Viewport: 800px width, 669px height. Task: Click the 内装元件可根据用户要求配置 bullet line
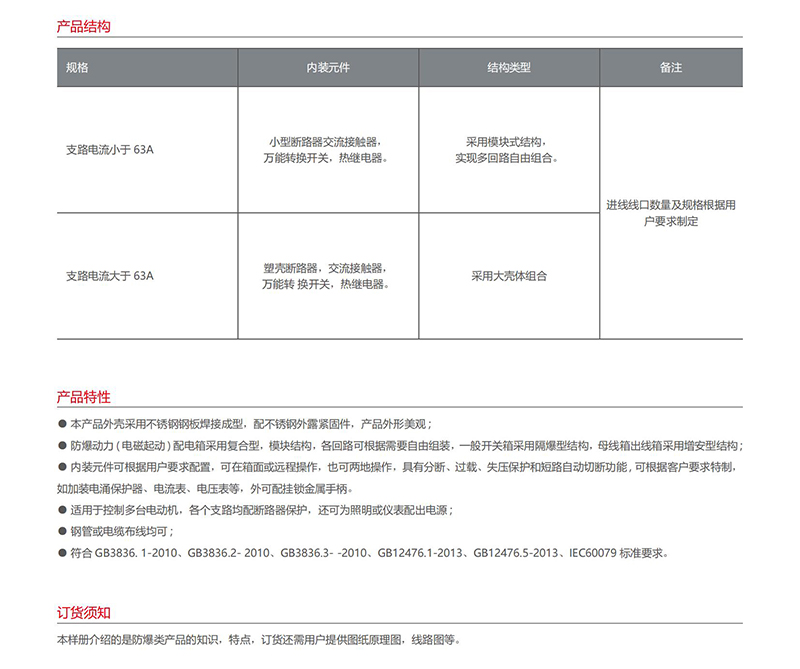pyautogui.click(x=400, y=468)
